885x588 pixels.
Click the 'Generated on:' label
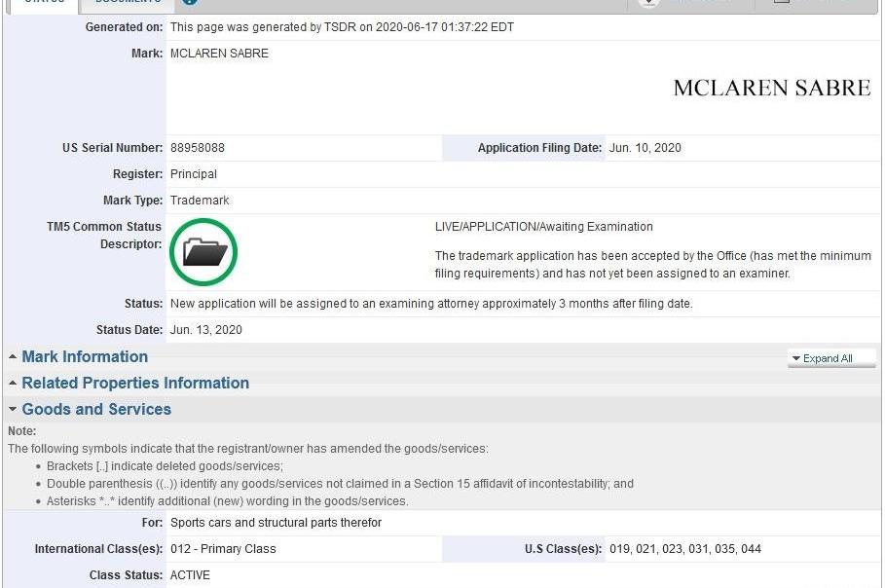click(x=125, y=27)
